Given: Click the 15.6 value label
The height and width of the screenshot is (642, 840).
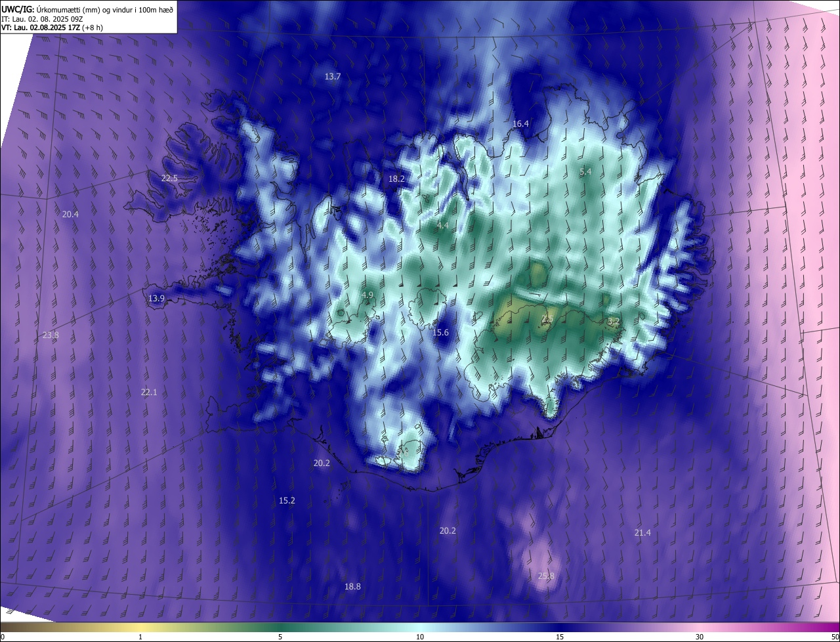Looking at the screenshot, I should tap(440, 333).
